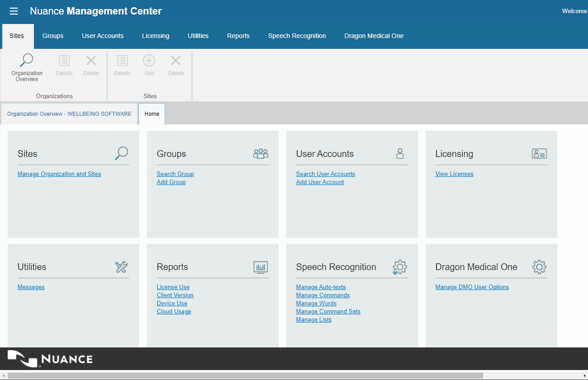The height and width of the screenshot is (380, 588).
Task: Open the Manage DMO User Options link
Action: [472, 287]
